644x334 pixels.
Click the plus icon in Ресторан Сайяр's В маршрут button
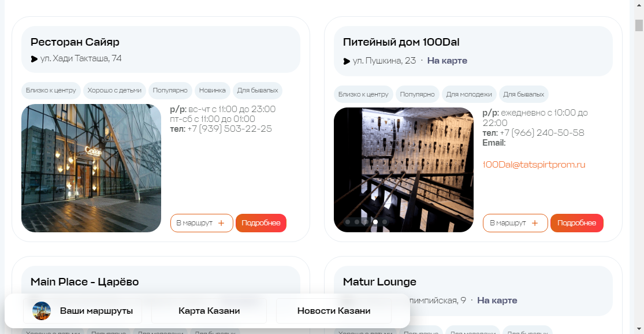click(221, 223)
